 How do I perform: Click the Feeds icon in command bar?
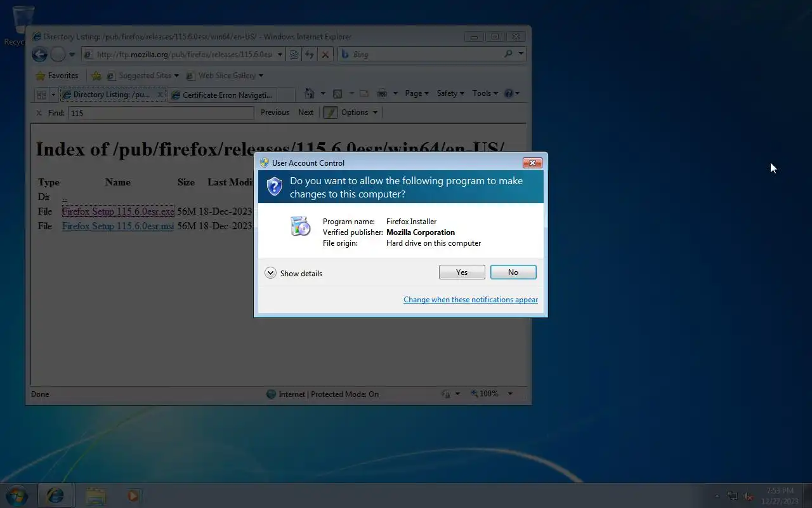(x=337, y=94)
